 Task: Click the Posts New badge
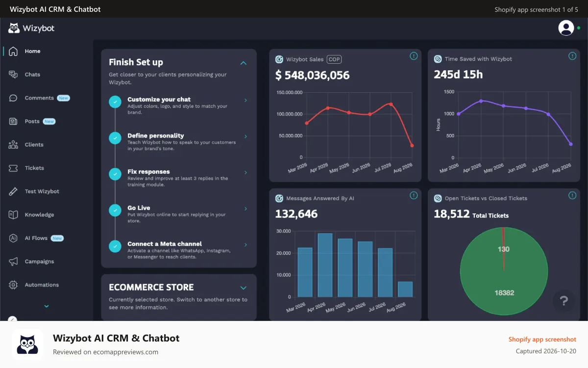pyautogui.click(x=49, y=122)
